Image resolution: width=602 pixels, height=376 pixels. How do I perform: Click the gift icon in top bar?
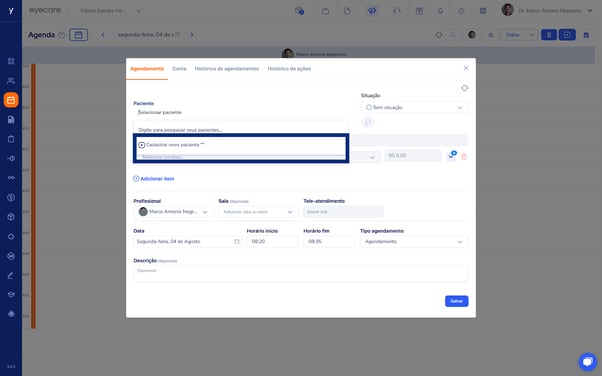tap(419, 11)
